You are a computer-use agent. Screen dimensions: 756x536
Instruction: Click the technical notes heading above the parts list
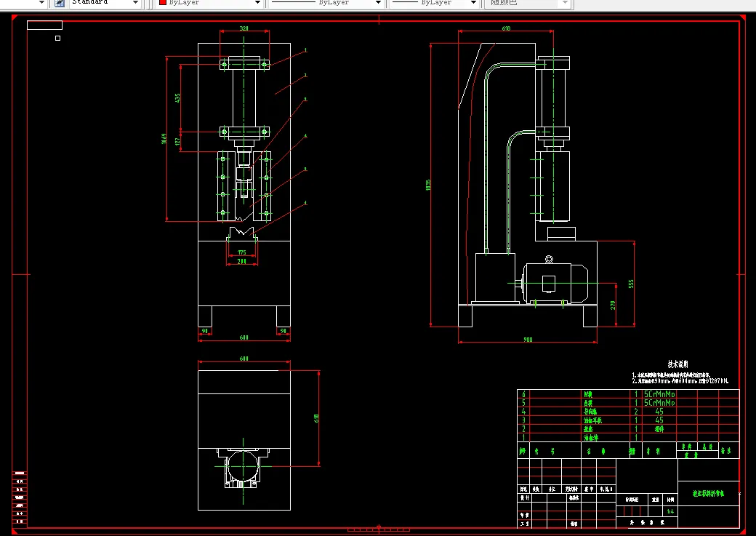coord(678,364)
